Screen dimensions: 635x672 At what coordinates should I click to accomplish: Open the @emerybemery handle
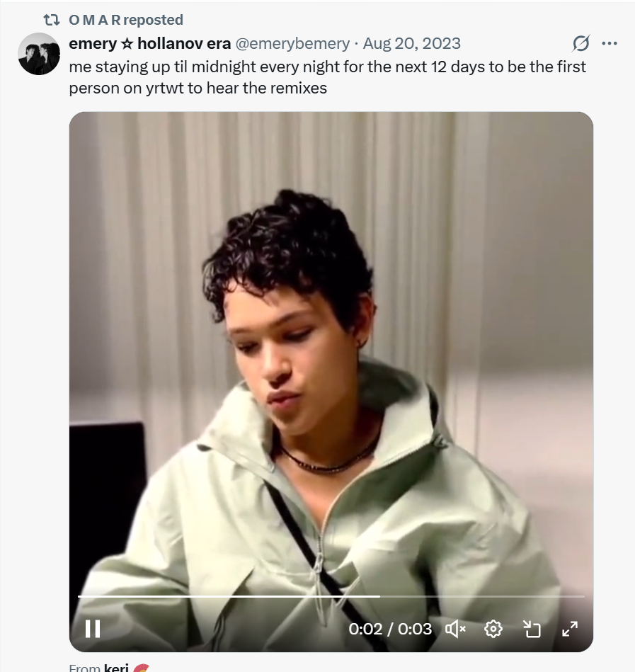292,43
